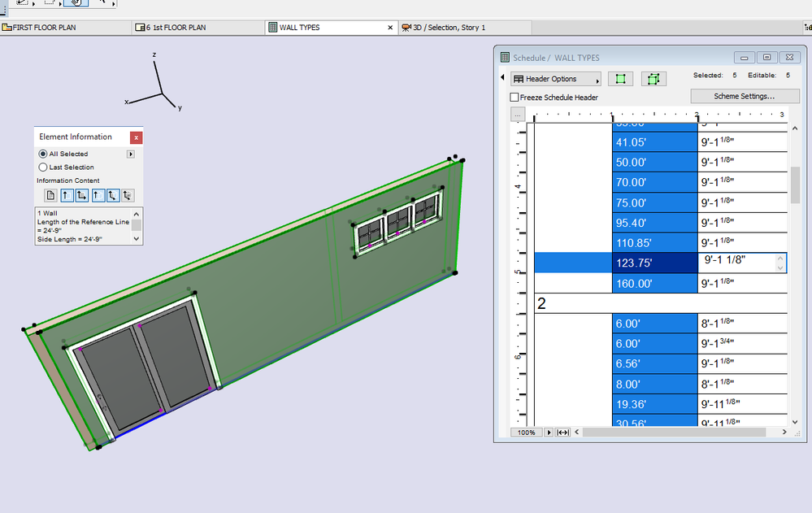Open the Header Options dropdown
The image size is (812, 513).
(556, 79)
